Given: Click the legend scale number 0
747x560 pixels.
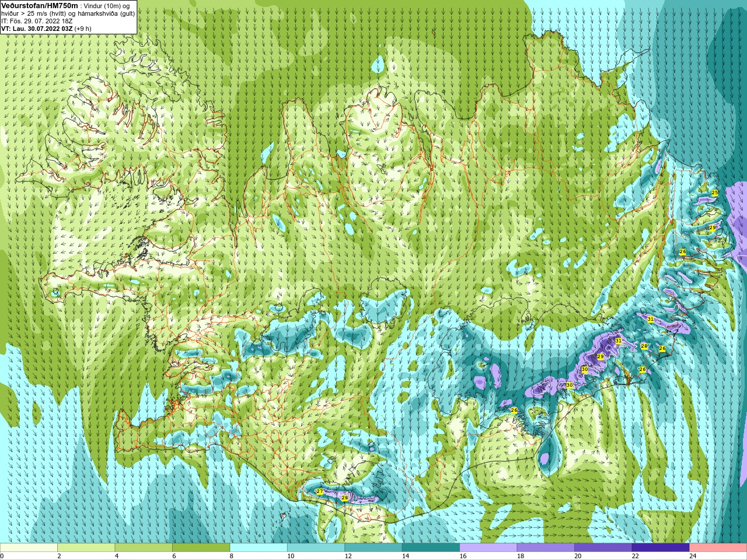Looking at the screenshot, I should 2,556.
